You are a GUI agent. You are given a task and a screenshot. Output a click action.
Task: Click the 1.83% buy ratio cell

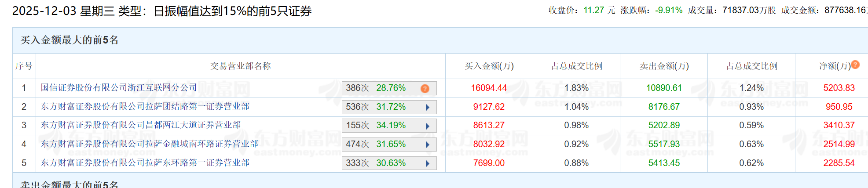click(x=577, y=88)
